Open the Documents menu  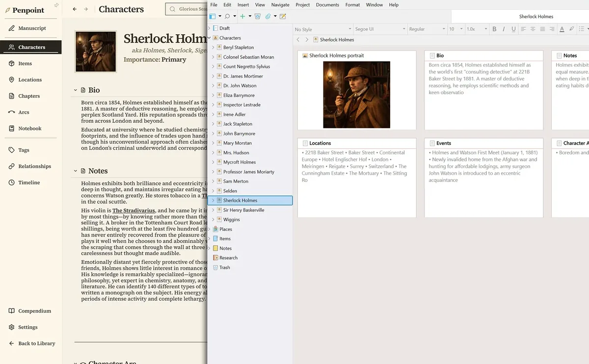tap(327, 4)
